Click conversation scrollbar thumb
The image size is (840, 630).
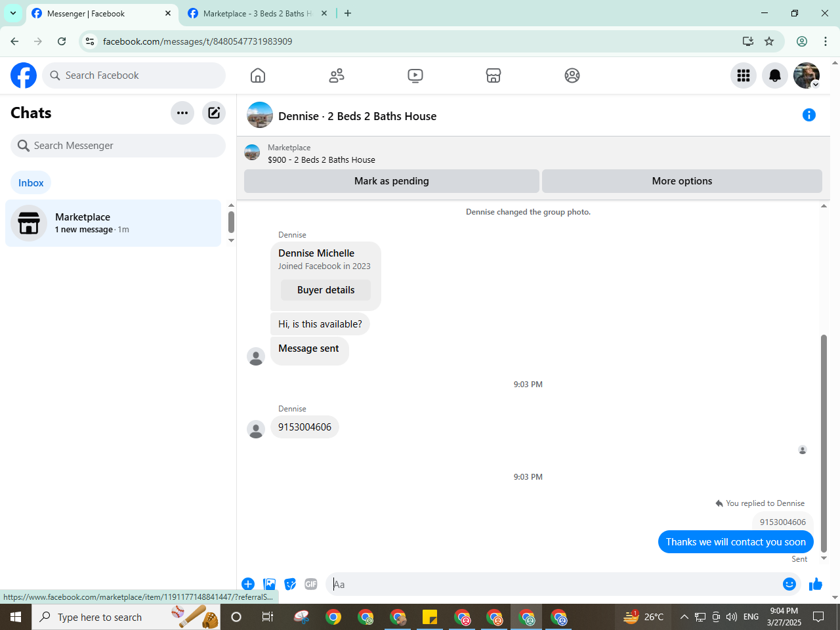[x=824, y=443]
